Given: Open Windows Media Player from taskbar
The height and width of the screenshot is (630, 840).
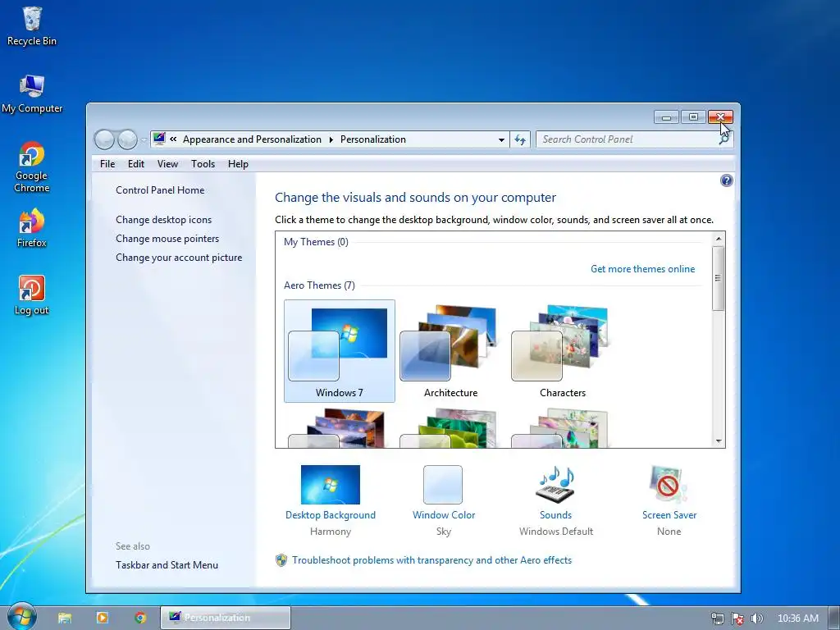Looking at the screenshot, I should pos(103,618).
